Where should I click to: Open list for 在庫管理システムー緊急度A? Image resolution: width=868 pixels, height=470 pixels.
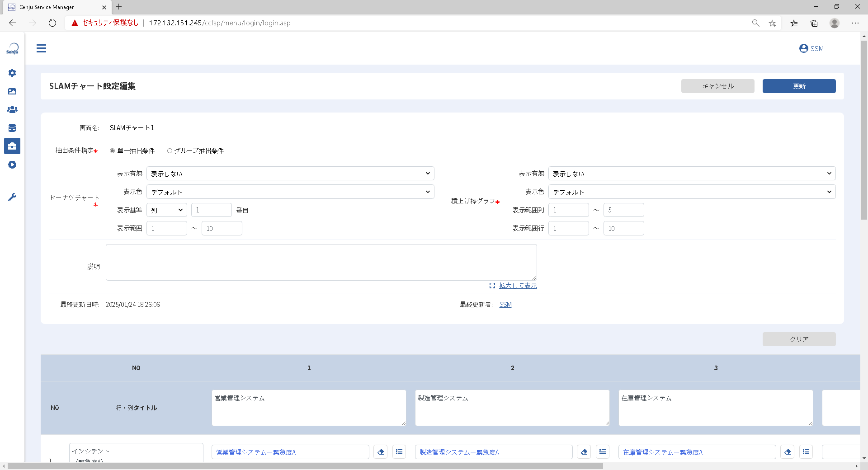[x=806, y=452]
